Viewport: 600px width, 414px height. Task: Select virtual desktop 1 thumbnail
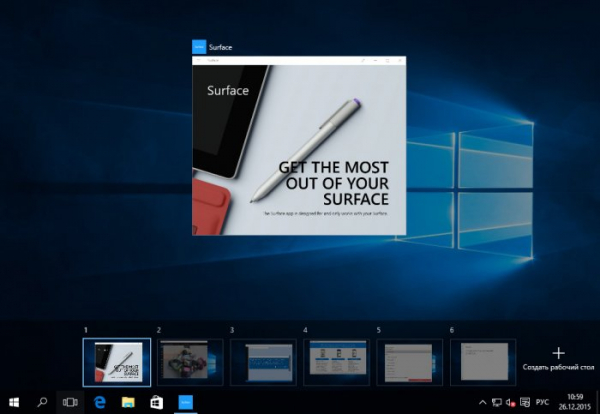tap(117, 362)
